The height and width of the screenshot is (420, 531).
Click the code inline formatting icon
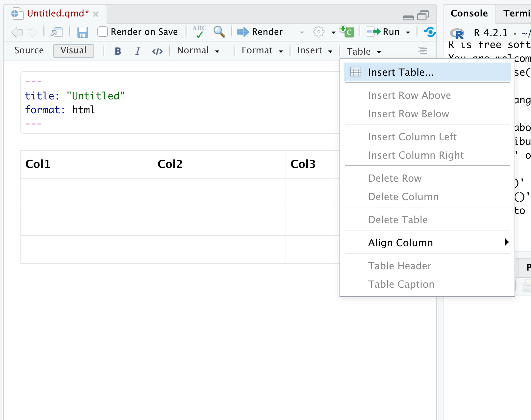(157, 51)
